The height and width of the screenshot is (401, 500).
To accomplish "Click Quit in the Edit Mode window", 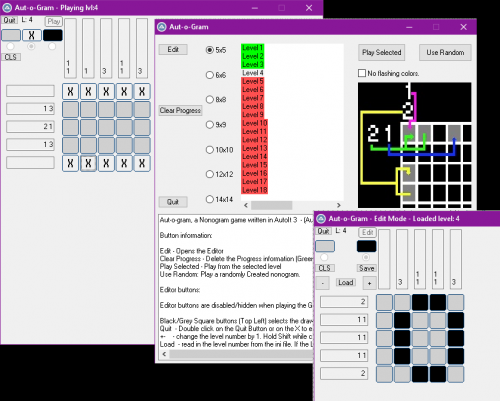I will click(323, 231).
